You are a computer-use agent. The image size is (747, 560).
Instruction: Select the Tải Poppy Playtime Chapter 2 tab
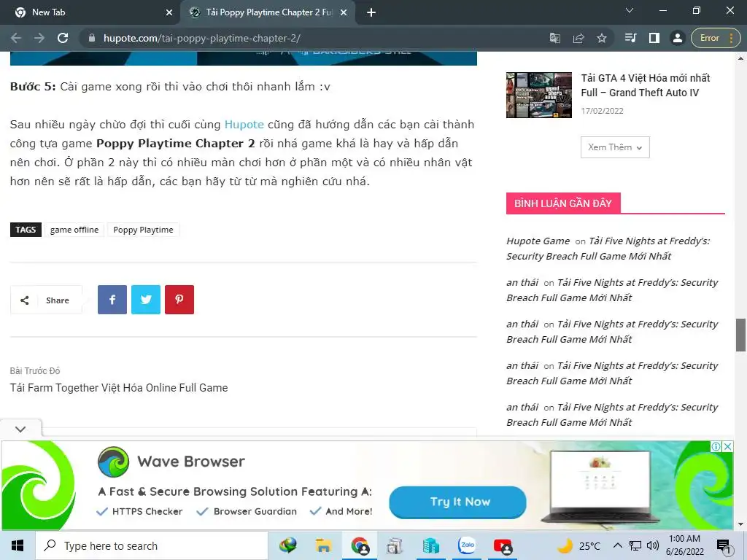[x=268, y=12]
